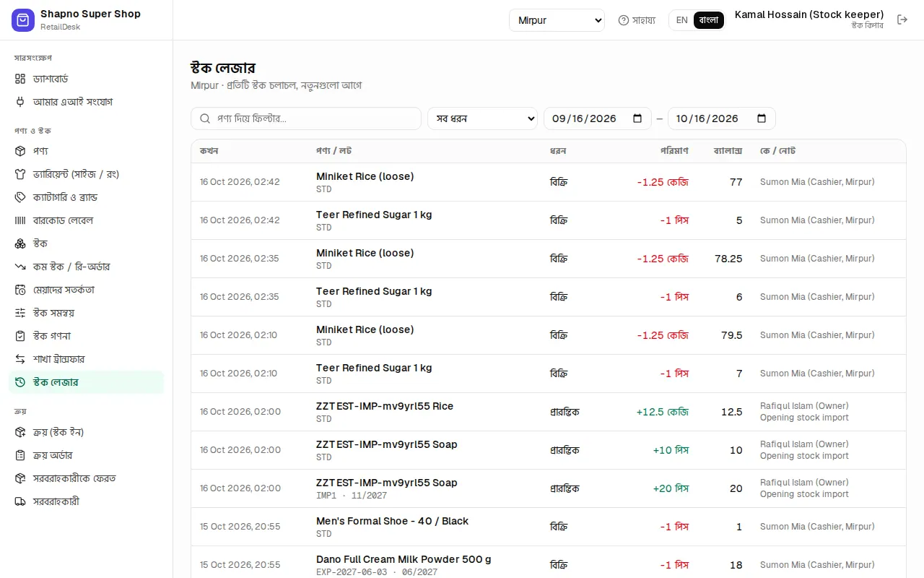
Task: Click the ব্যালান্স column header
Action: 728,151
